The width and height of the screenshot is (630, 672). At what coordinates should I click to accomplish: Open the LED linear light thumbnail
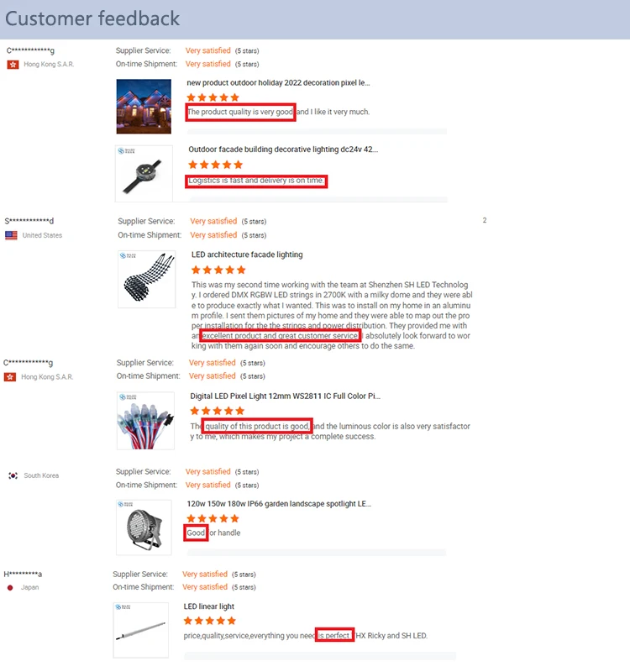click(x=141, y=630)
